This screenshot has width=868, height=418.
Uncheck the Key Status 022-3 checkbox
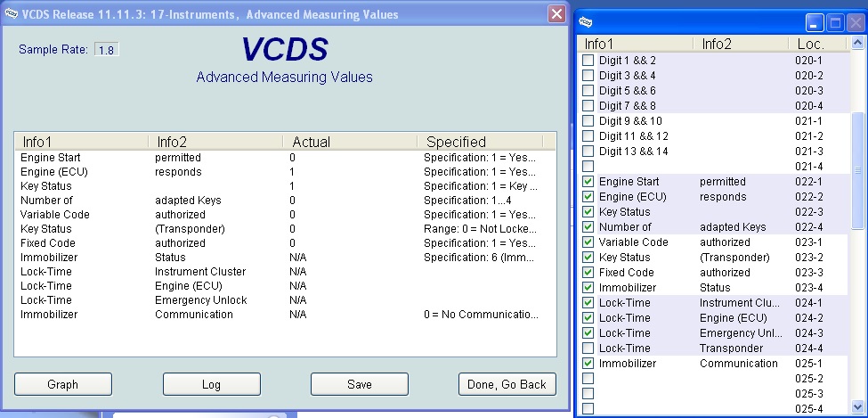point(588,212)
